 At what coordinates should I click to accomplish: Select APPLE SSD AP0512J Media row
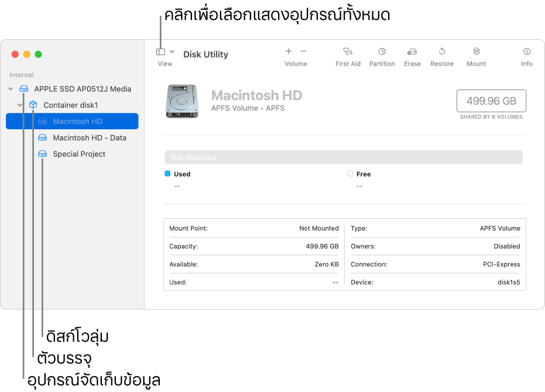coord(73,89)
